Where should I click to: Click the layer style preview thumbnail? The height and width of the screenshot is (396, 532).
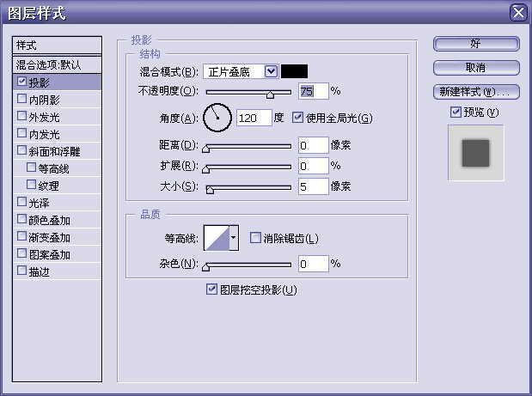point(475,152)
